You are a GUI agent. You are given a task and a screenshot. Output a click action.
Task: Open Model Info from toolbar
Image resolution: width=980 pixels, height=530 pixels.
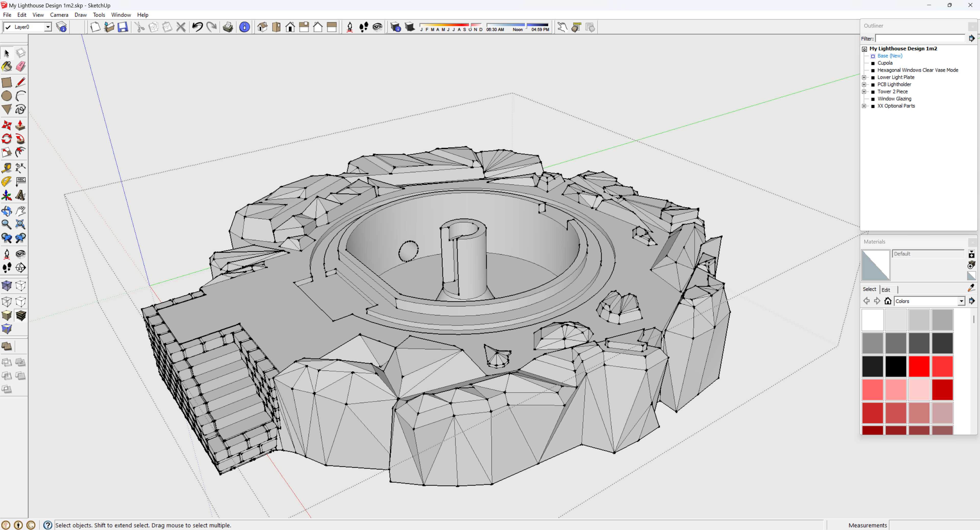tap(245, 27)
